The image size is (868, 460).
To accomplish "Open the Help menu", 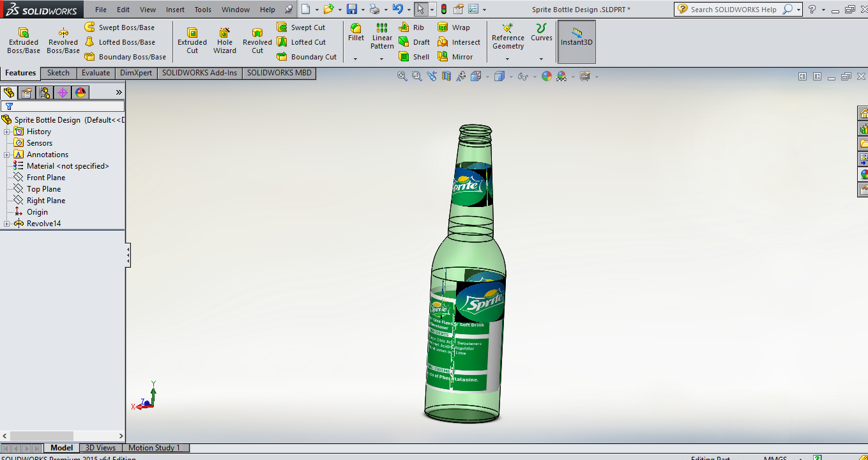I will coord(268,10).
